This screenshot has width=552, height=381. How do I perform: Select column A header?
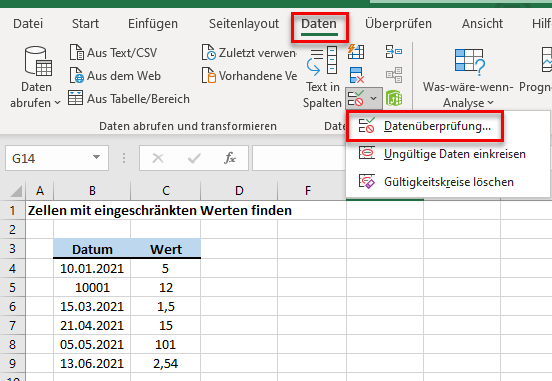click(x=40, y=191)
